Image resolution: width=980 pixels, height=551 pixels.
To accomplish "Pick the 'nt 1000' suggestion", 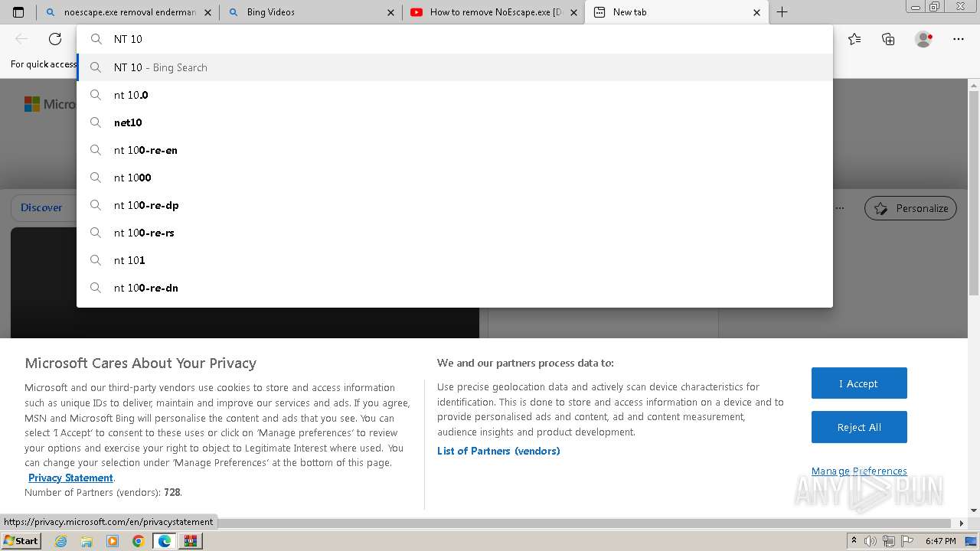I will pyautogui.click(x=455, y=178).
